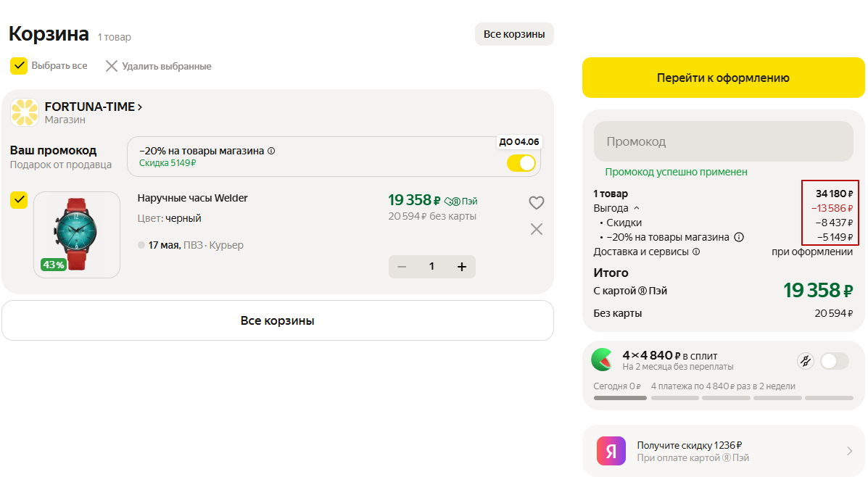
Task: Click −5 149 ₽ store promo value
Action: coord(835,237)
